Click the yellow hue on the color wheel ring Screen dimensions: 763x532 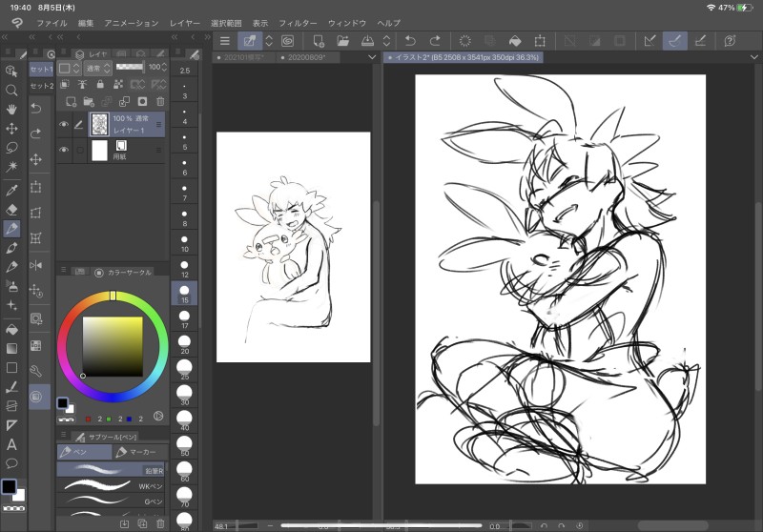[x=113, y=297]
